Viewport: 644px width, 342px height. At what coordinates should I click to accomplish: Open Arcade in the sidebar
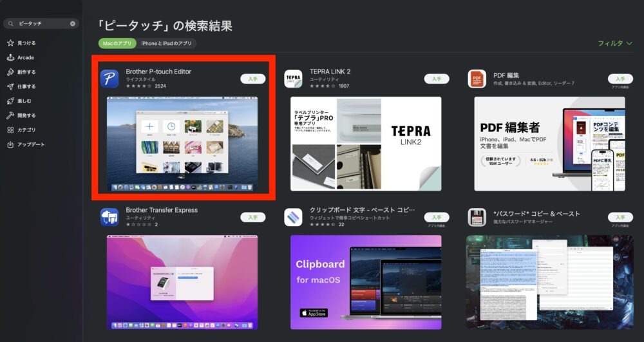coord(26,57)
